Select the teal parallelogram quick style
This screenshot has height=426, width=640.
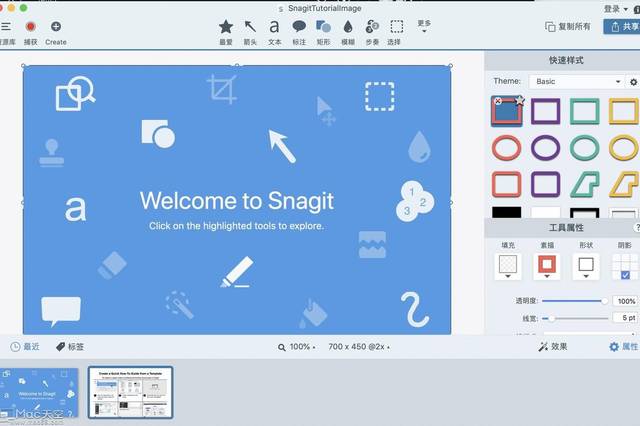pyautogui.click(x=584, y=184)
